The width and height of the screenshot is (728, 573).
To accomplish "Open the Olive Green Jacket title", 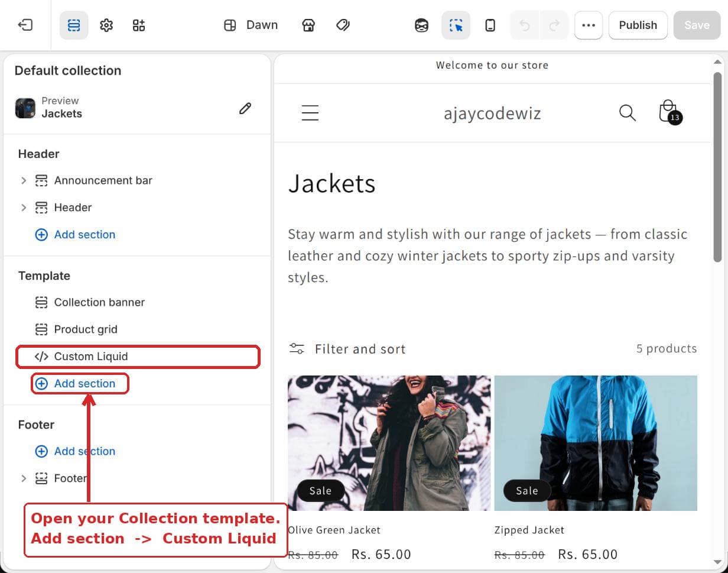I will pyautogui.click(x=334, y=530).
